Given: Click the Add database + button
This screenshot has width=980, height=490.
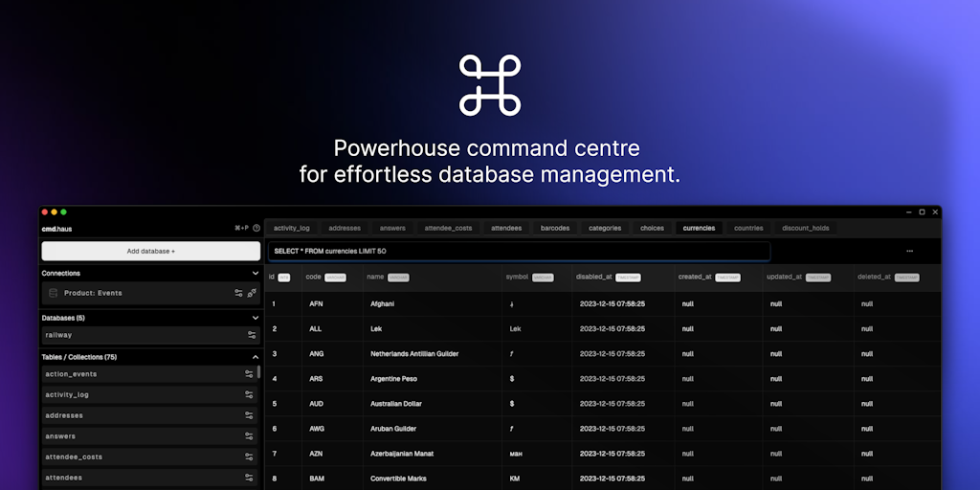Looking at the screenshot, I should (150, 251).
